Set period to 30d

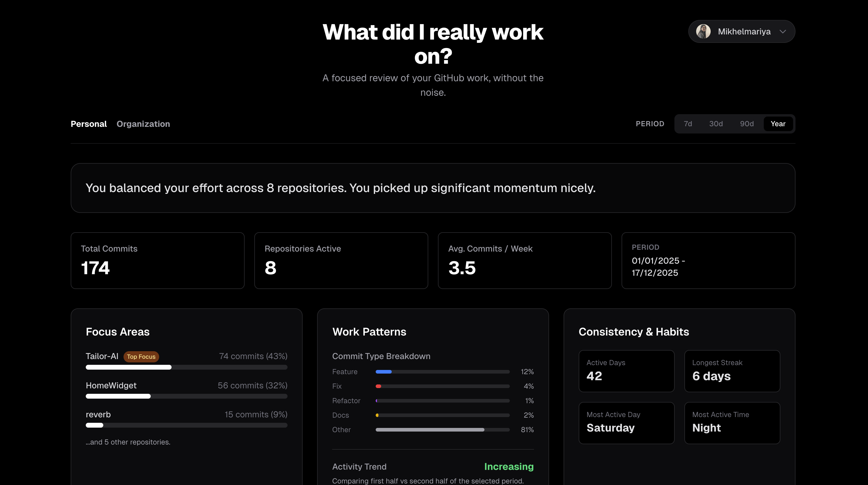716,124
